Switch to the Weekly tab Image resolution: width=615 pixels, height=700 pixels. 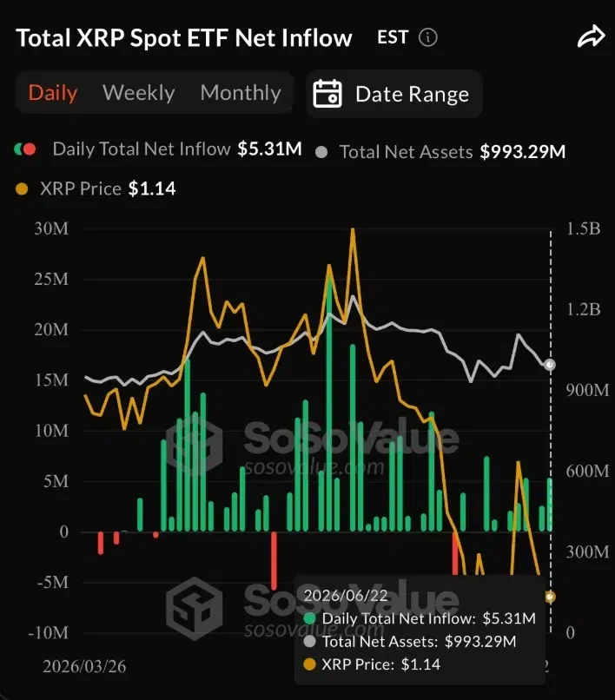pos(138,93)
